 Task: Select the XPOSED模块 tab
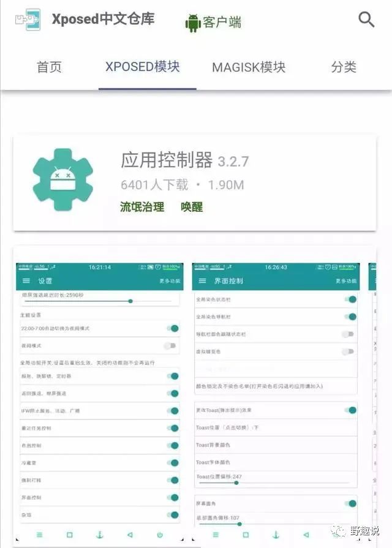click(x=143, y=66)
